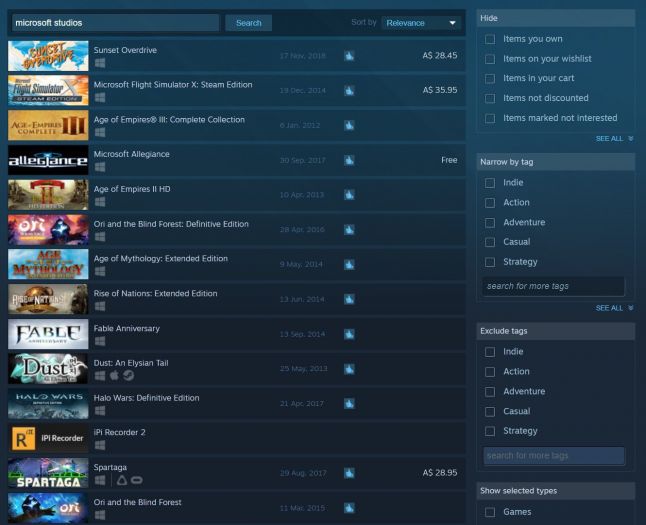Screen dimensions: 646x525
Task: Tick the Indie checkbox under Exclude tags
Action: tap(490, 352)
